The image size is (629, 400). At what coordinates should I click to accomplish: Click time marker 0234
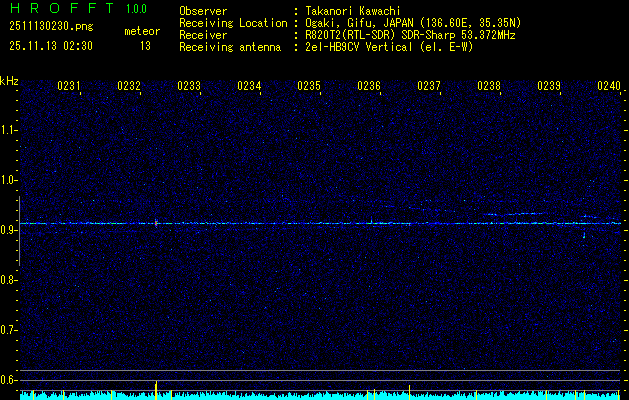[249, 85]
